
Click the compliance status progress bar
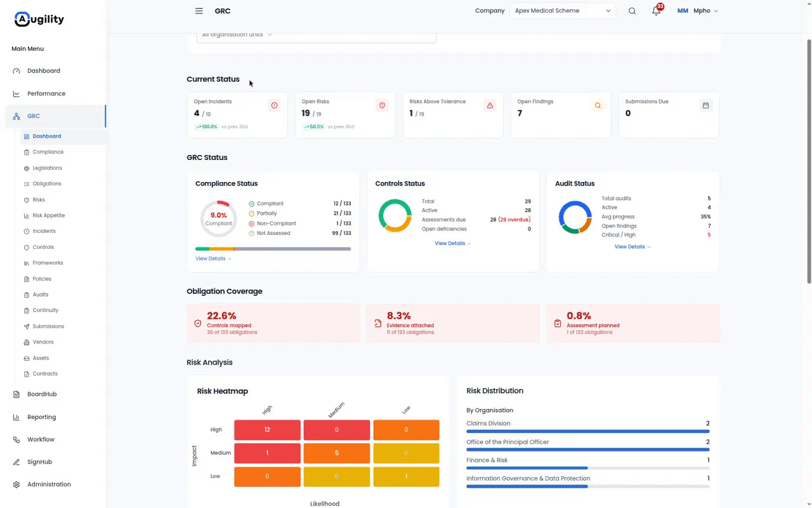coord(273,249)
